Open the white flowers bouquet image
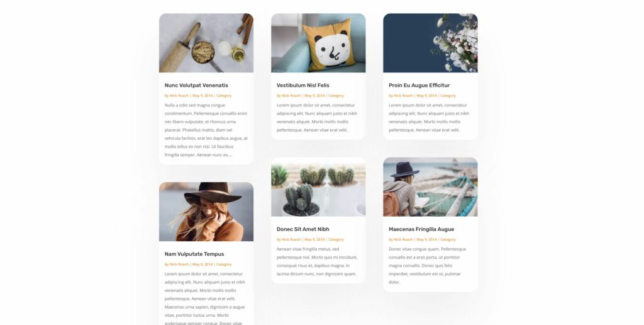The width and height of the screenshot is (644, 325). coord(430,43)
